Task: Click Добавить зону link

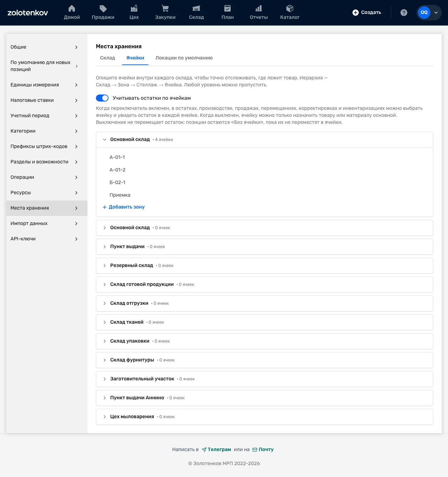Action: pos(124,207)
